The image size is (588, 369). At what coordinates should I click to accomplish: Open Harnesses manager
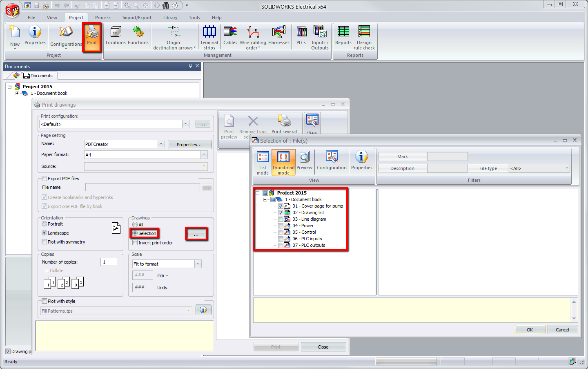(x=279, y=36)
